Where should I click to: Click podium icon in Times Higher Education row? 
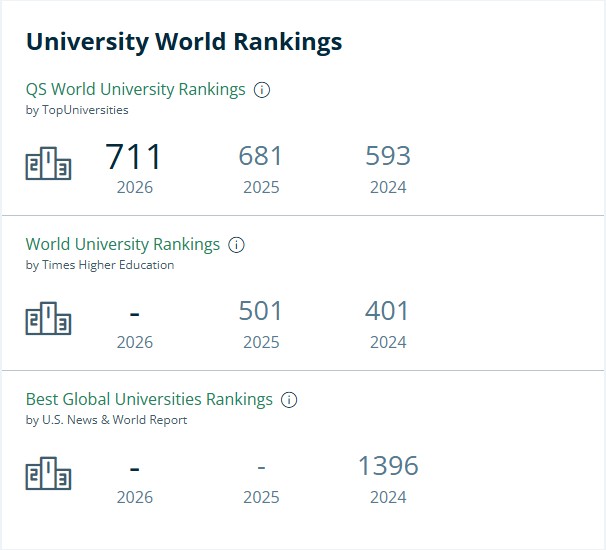click(x=48, y=318)
